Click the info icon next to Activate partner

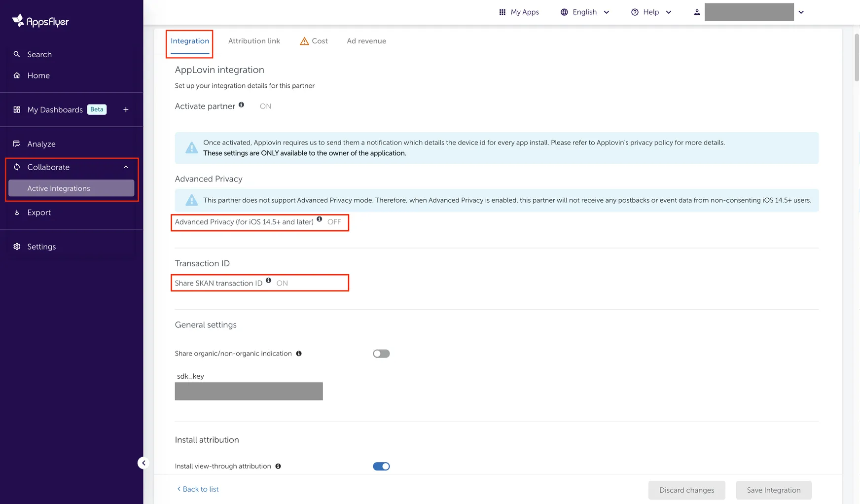(x=241, y=104)
